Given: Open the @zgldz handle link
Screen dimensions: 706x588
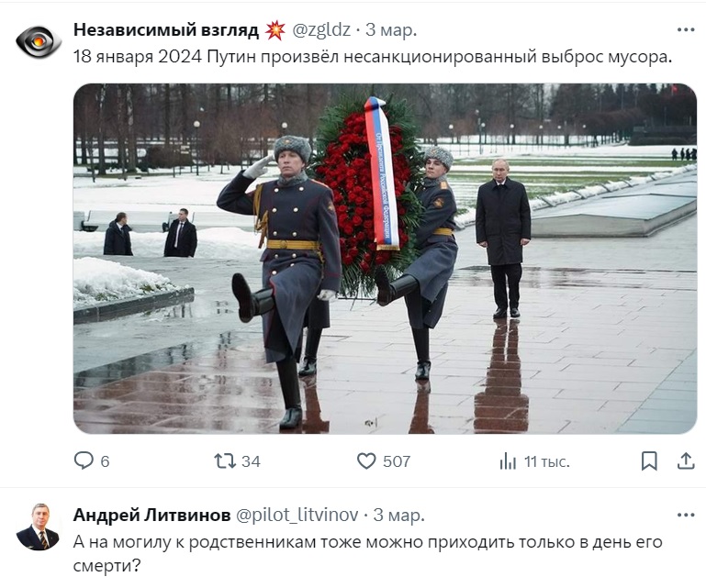Looking at the screenshot, I should click(x=321, y=29).
